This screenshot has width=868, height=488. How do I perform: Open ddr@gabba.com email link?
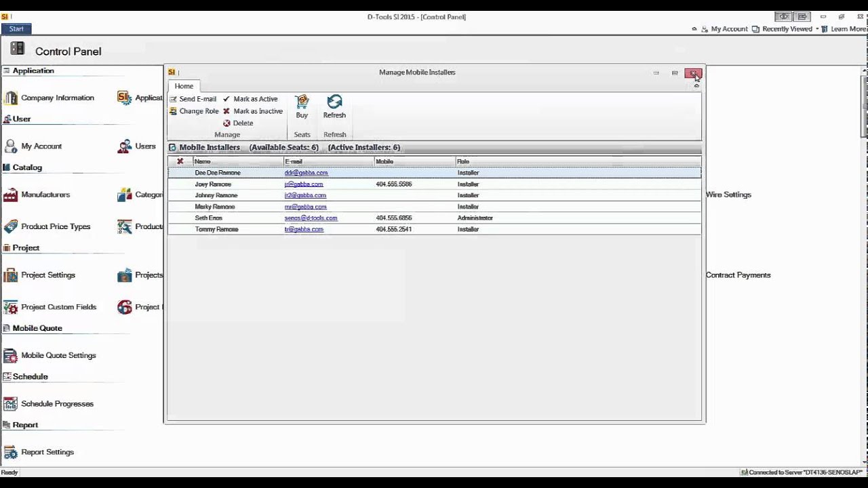pyautogui.click(x=306, y=173)
